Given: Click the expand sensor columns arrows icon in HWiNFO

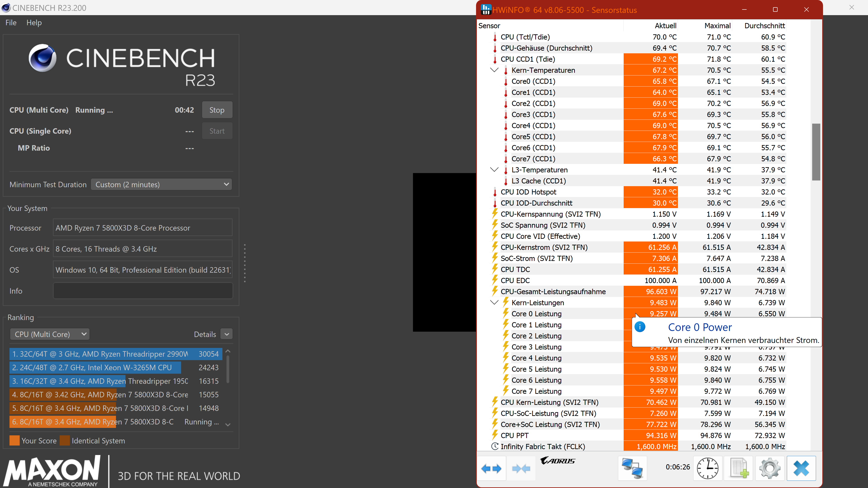Looking at the screenshot, I should pyautogui.click(x=491, y=468).
